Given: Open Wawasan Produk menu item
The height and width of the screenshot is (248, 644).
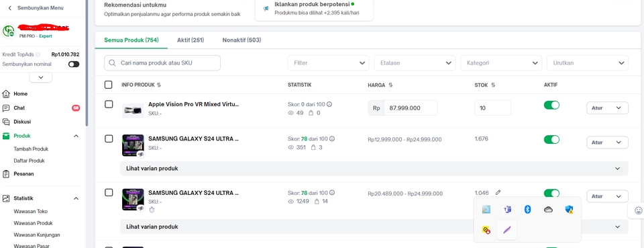Looking at the screenshot, I should click(x=34, y=223).
